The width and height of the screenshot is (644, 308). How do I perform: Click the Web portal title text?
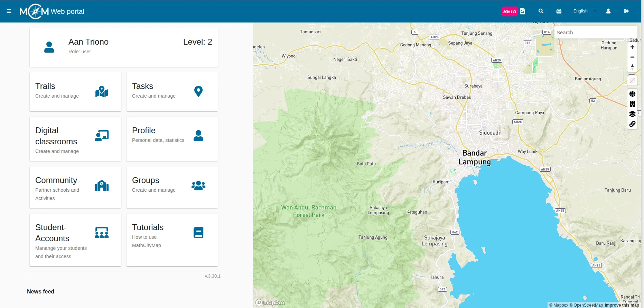[x=67, y=11]
